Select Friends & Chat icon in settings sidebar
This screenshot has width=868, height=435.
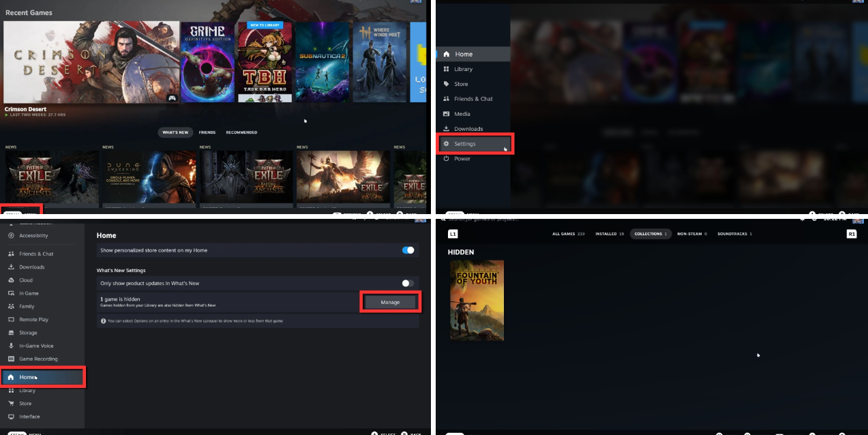(x=11, y=254)
